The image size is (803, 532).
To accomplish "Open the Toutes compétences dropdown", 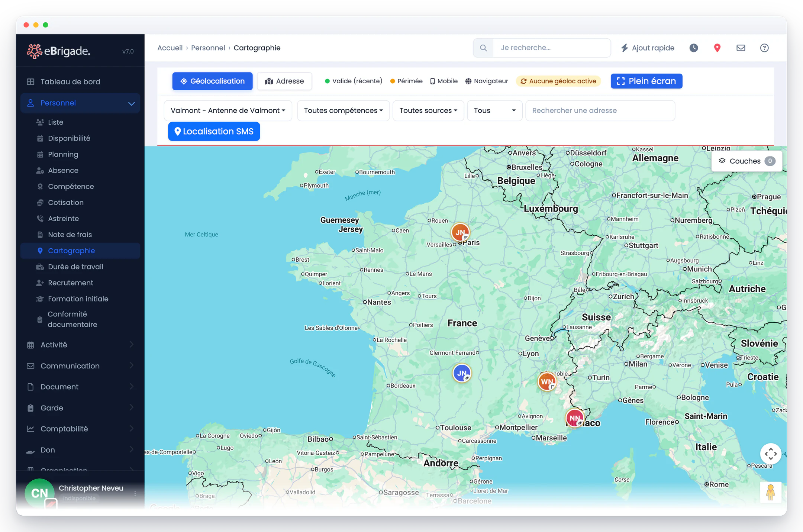I will point(343,110).
